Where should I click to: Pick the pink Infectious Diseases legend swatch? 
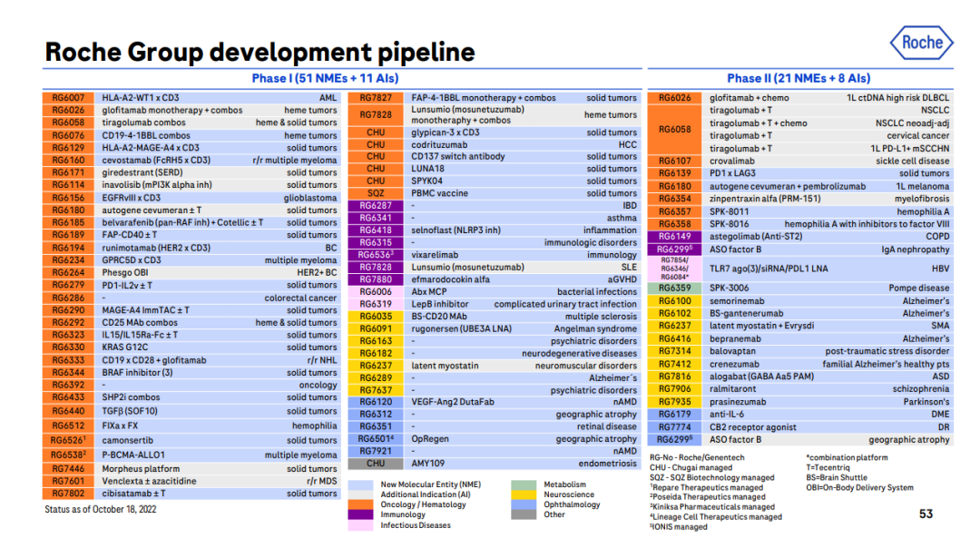coord(361,525)
